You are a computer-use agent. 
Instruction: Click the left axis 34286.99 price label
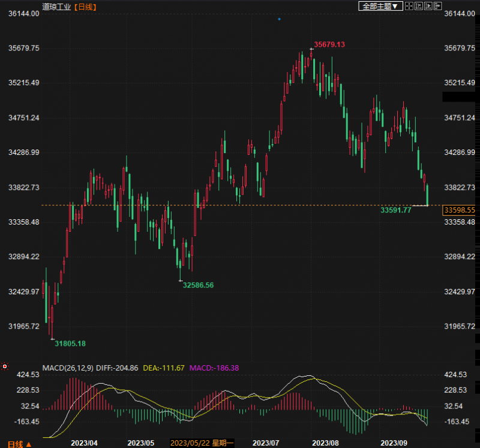(24, 153)
